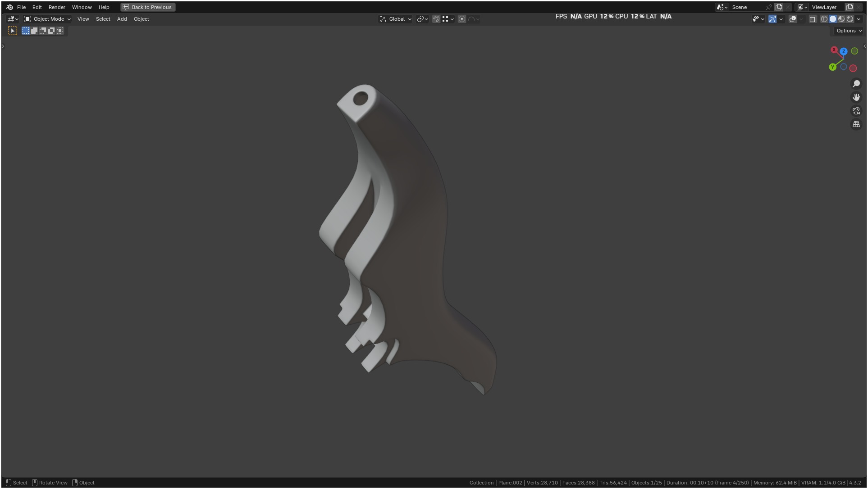868x489 pixels.
Task: Click negative Y green hollow gizmo circle
Action: pyautogui.click(x=854, y=51)
